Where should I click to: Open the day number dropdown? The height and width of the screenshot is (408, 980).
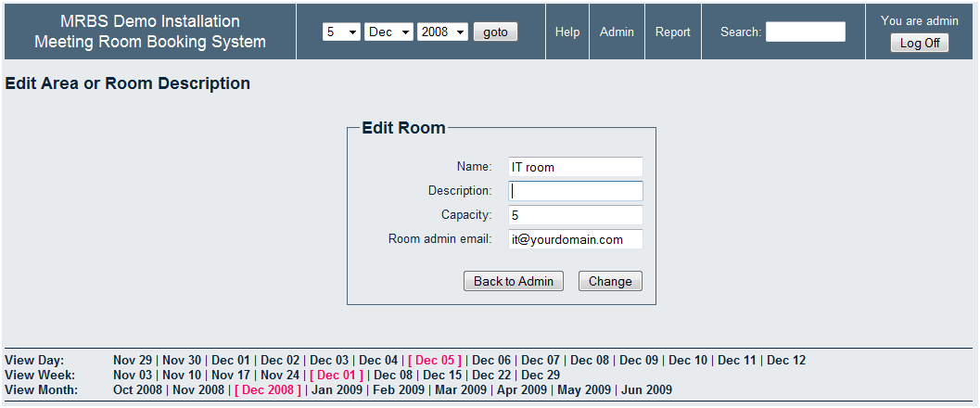coord(341,32)
